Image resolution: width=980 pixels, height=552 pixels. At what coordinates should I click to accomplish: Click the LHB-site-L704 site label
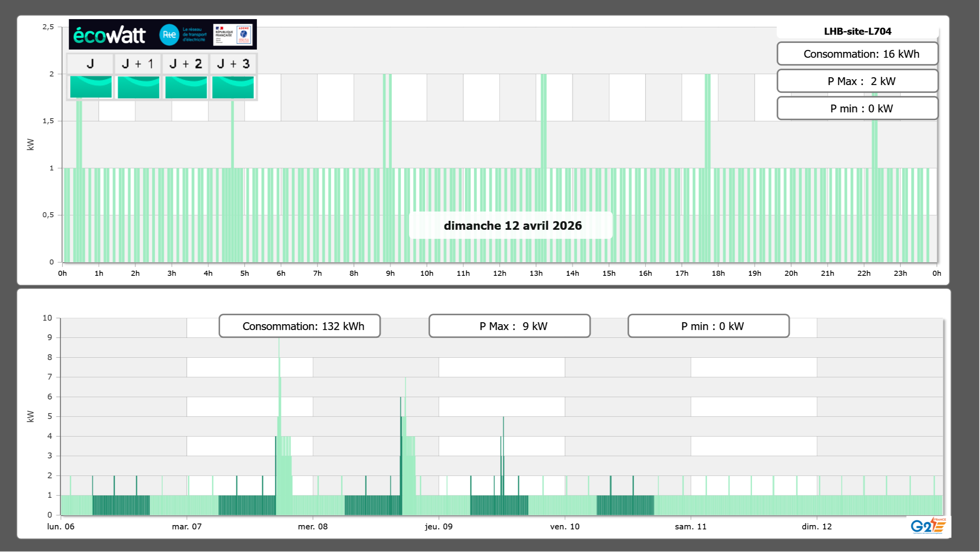[x=857, y=31]
